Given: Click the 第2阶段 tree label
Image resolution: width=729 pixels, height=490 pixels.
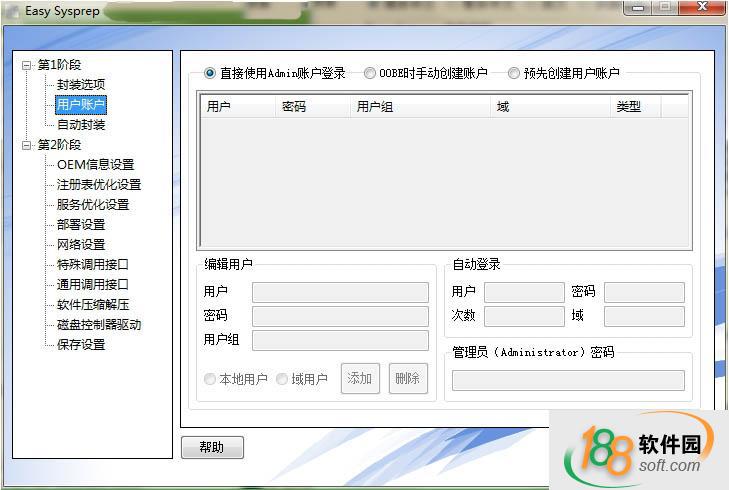Looking at the screenshot, I should [x=59, y=145].
